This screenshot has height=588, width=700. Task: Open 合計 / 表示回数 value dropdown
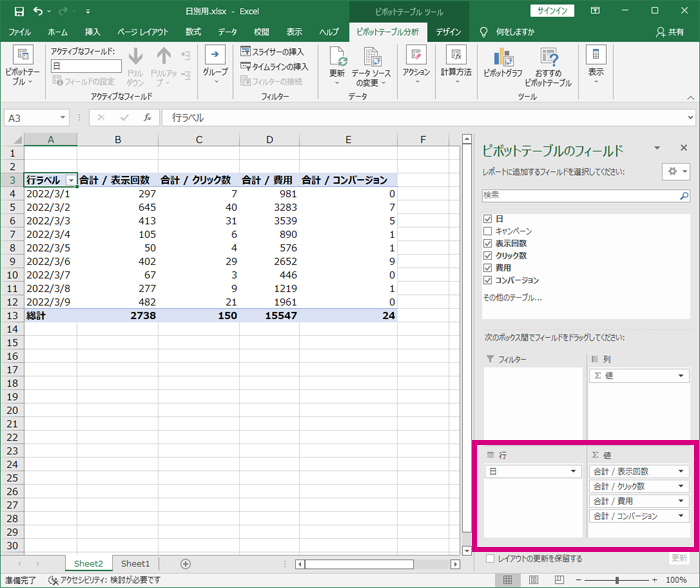(x=681, y=471)
